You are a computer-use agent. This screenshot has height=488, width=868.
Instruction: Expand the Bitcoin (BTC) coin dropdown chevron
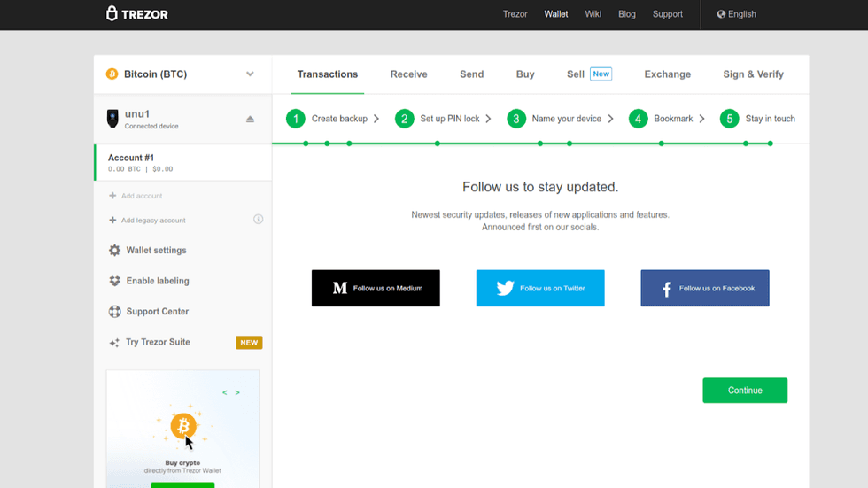pos(250,74)
